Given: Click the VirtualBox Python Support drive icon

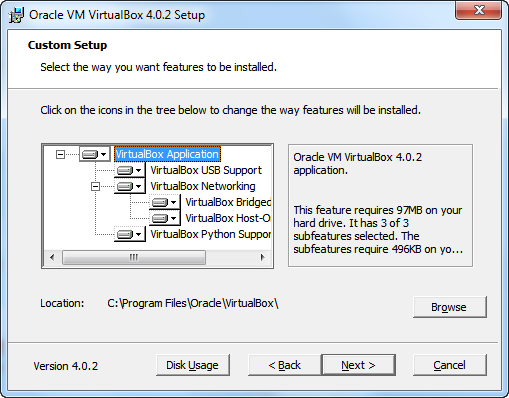Looking at the screenshot, I should (x=125, y=234).
